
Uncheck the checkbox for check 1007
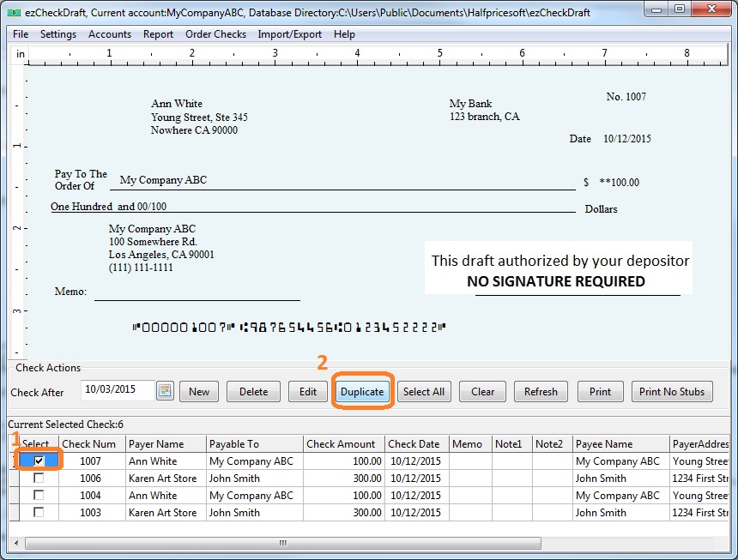pyautogui.click(x=39, y=461)
